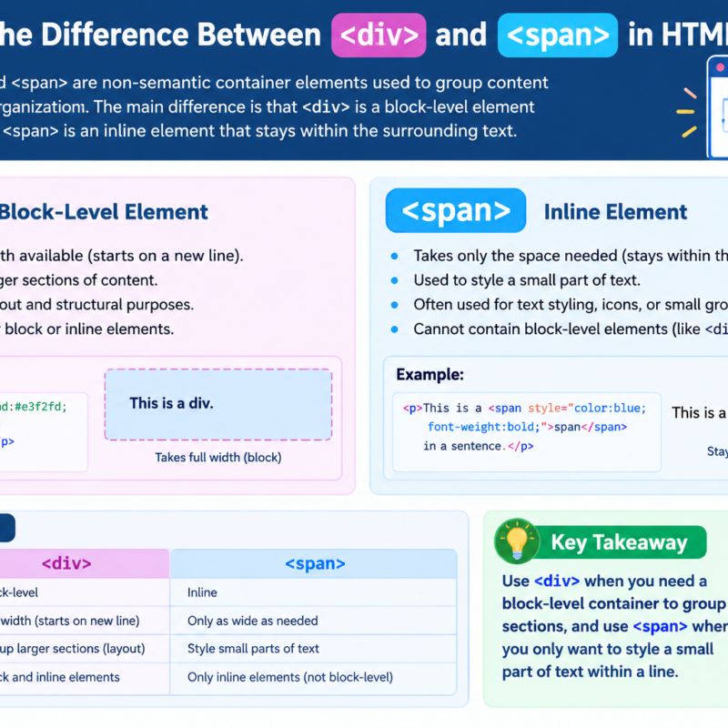Click the blue <span> heading badge

456,210
